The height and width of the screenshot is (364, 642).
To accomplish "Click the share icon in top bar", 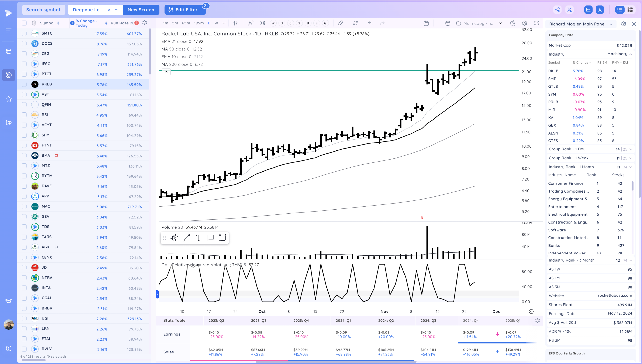I will click(x=557, y=10).
